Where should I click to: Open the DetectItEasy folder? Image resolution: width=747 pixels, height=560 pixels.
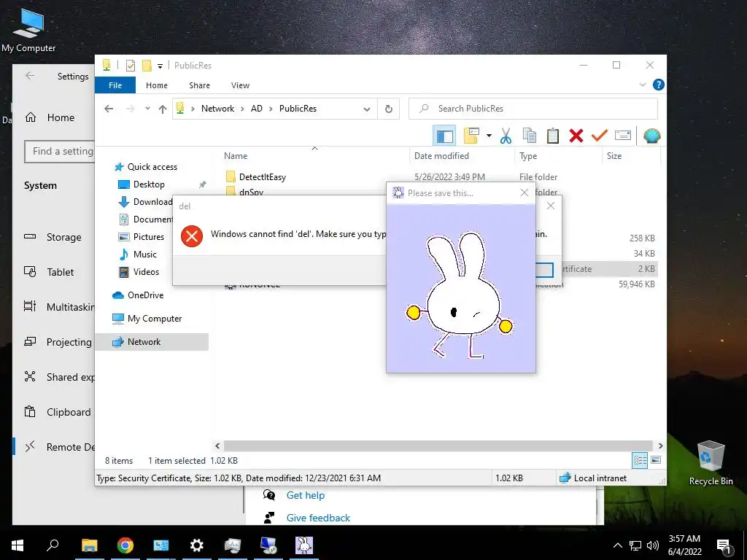click(262, 177)
